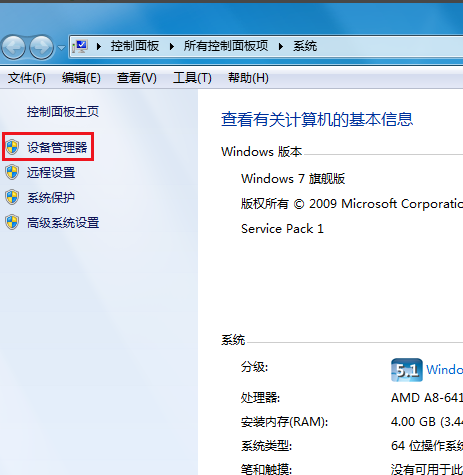The height and width of the screenshot is (475, 463).
Task: Open the 工具(T) menu
Action: point(192,78)
